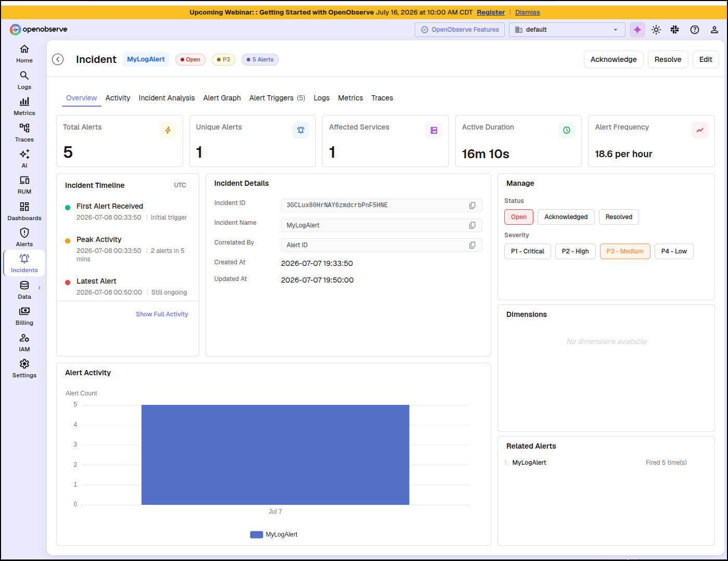Click the MyLogAlert title badge

(146, 59)
